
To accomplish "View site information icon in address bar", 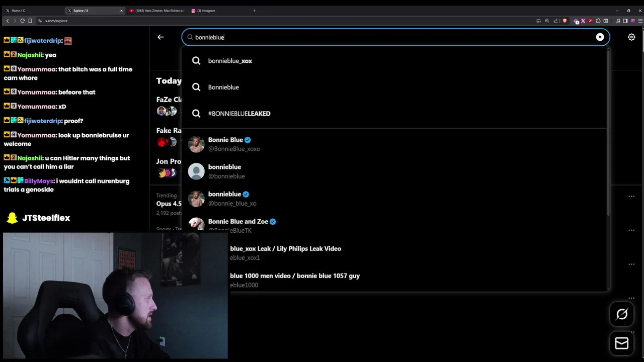I will coord(40,21).
